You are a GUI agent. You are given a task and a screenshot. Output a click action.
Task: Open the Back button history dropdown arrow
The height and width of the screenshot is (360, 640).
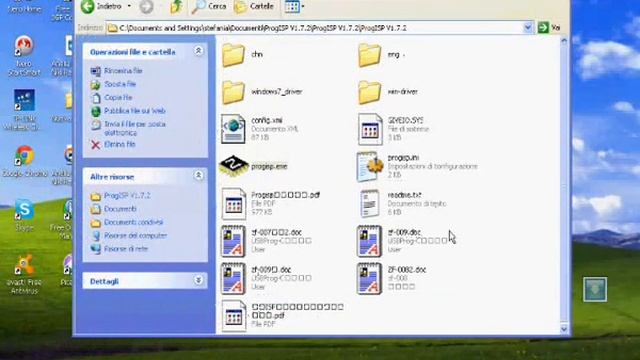[x=129, y=7]
